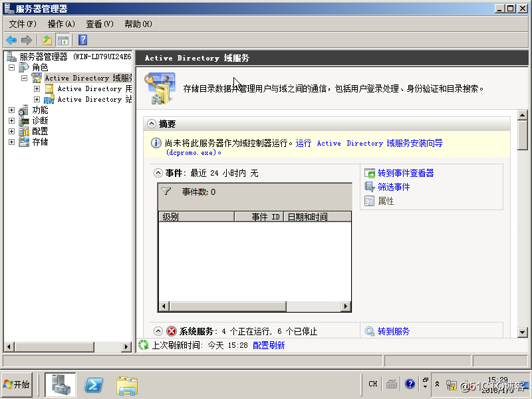Image resolution: width=532 pixels, height=399 pixels.
Task: Click the 开始 Start button
Action: click(17, 384)
